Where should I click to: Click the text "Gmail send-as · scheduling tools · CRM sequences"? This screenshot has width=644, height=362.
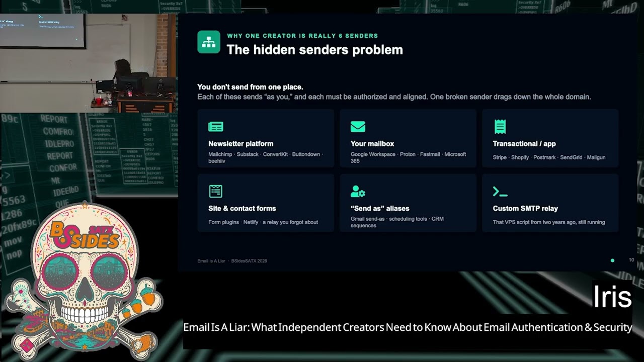397,222
